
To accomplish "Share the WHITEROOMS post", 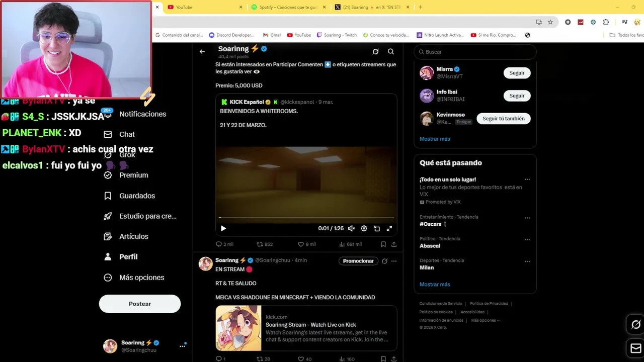I will click(394, 244).
